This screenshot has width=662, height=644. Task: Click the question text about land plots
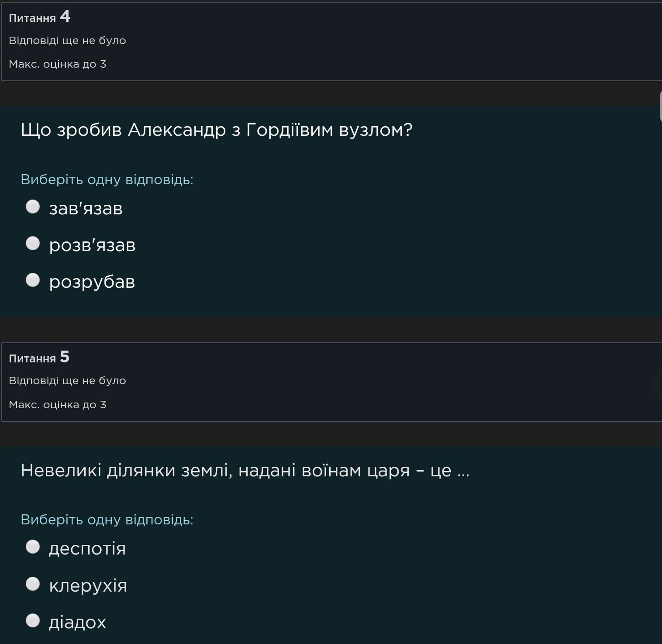245,470
